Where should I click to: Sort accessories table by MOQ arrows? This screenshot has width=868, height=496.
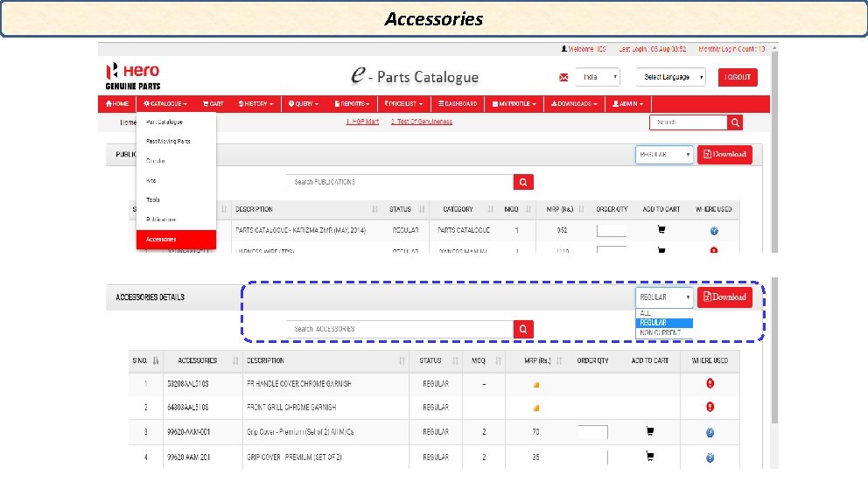pyautogui.click(x=498, y=361)
